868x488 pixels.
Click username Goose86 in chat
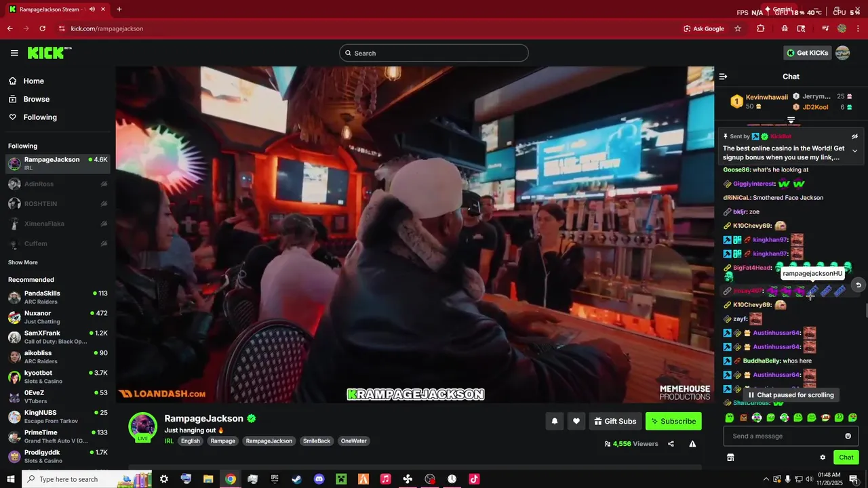(736, 169)
